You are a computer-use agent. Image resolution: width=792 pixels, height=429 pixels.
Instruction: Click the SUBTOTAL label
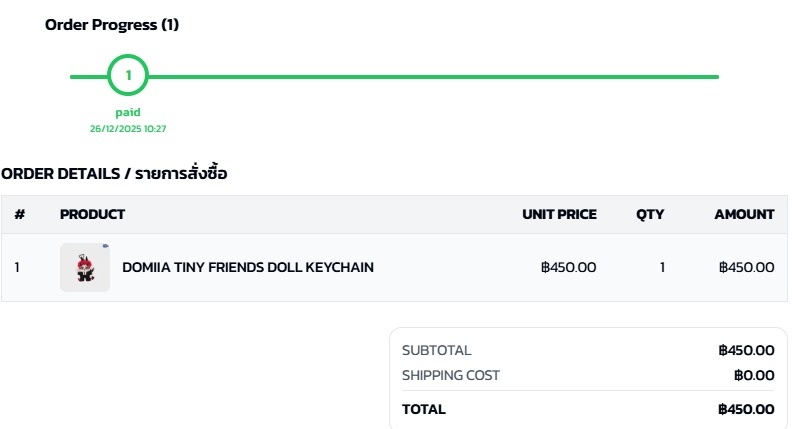coord(436,350)
